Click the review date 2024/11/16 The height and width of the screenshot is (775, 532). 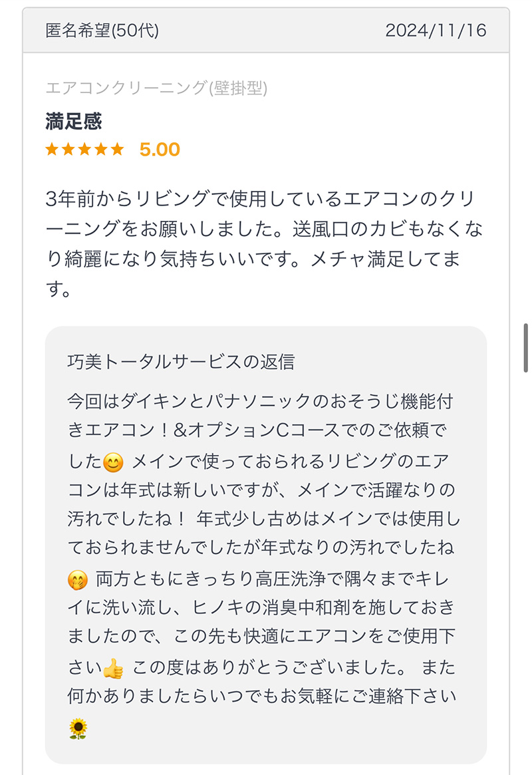[436, 31]
